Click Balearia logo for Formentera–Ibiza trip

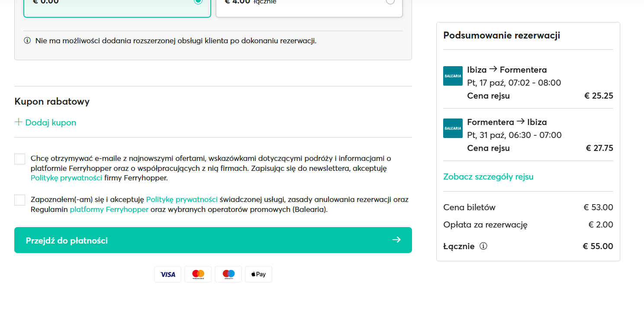[453, 128]
